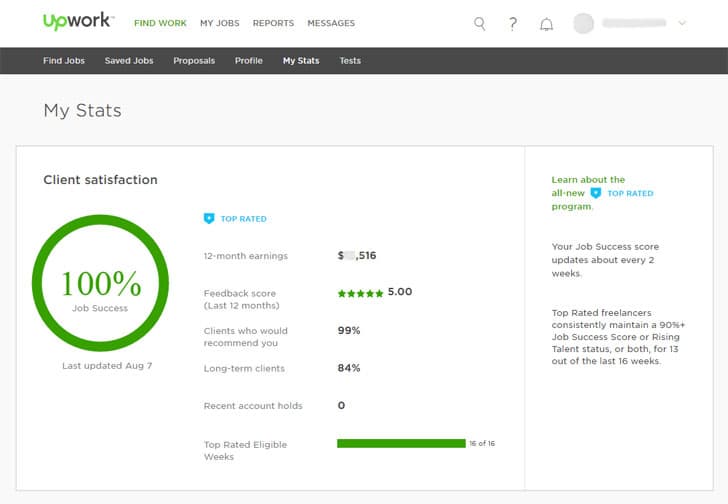Image resolution: width=728 pixels, height=504 pixels.
Task: Go to the Profile tab
Action: click(249, 61)
